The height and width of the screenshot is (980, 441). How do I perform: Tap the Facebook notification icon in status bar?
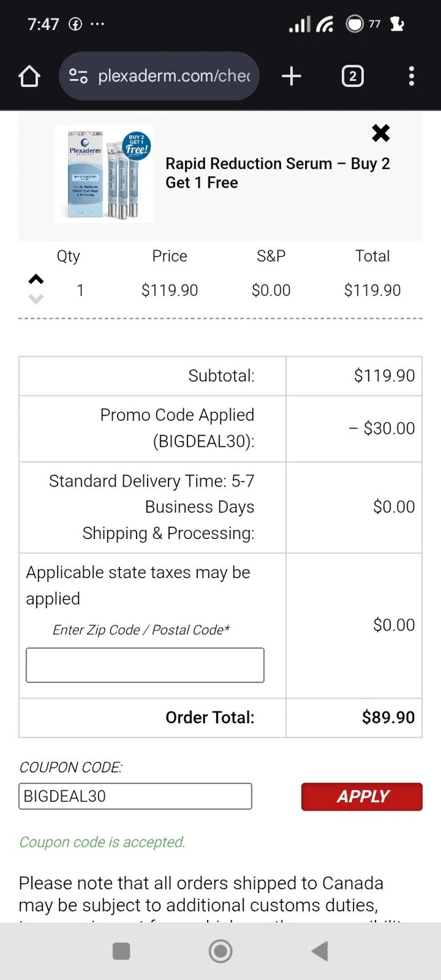pyautogui.click(x=76, y=25)
